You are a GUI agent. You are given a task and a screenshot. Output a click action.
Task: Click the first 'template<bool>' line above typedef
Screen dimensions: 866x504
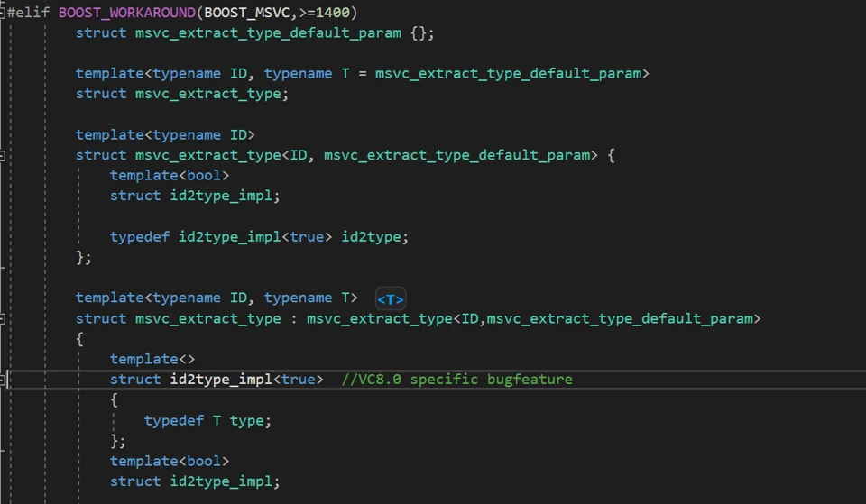[169, 176]
